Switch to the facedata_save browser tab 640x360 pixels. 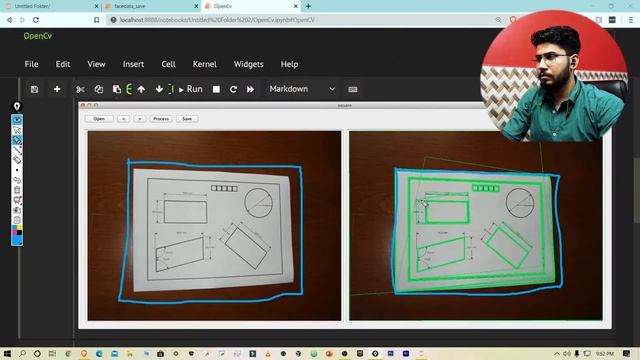(x=150, y=6)
